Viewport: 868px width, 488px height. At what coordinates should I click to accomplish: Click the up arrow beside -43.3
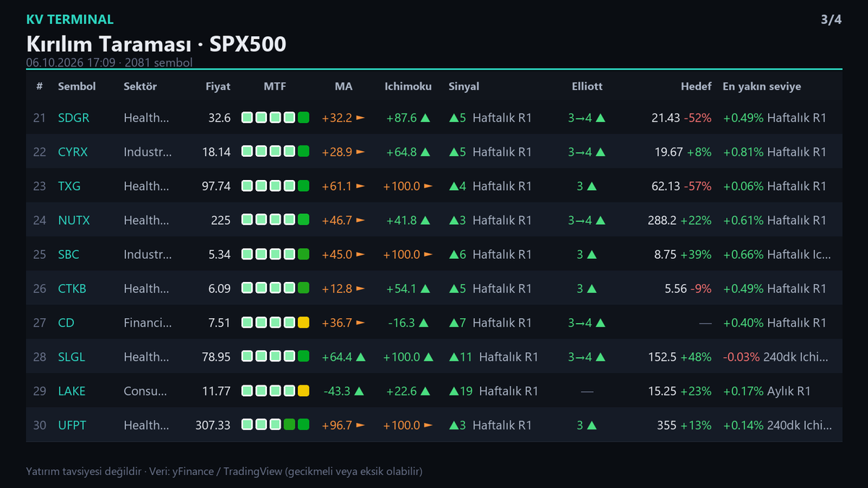coord(360,391)
